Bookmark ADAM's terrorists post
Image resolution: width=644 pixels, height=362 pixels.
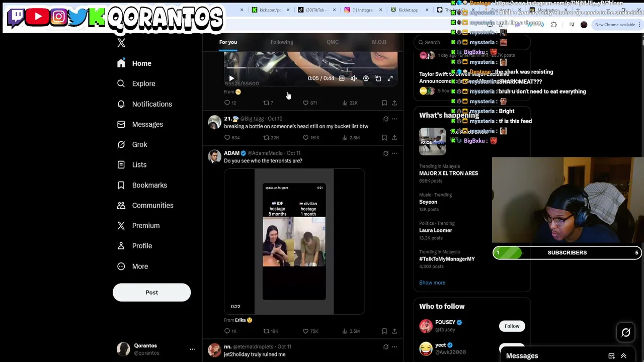pyautogui.click(x=384, y=331)
